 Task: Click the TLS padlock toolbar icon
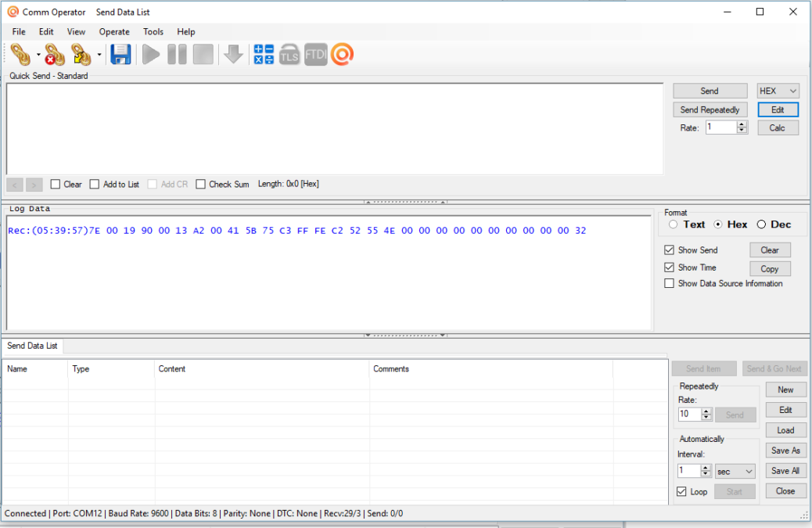(289, 55)
